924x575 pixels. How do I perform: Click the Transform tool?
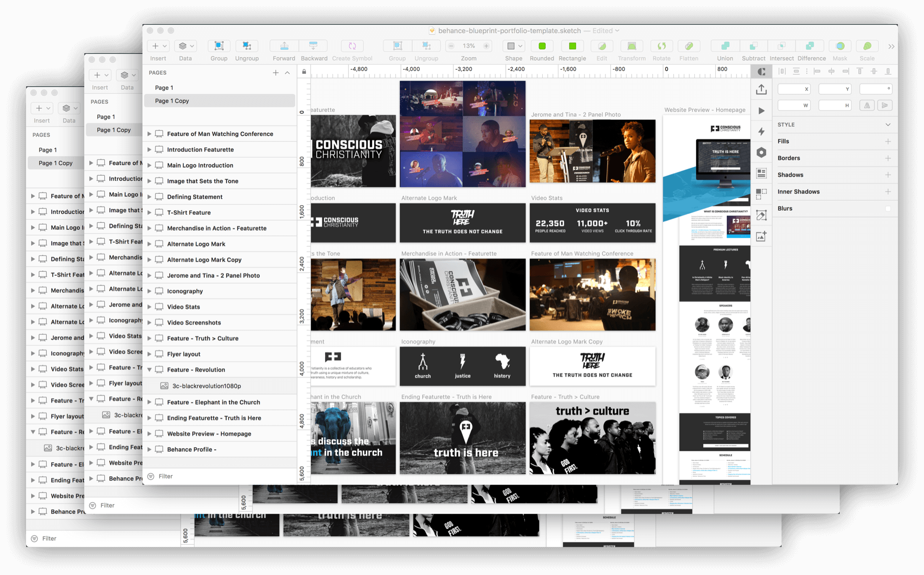(632, 46)
